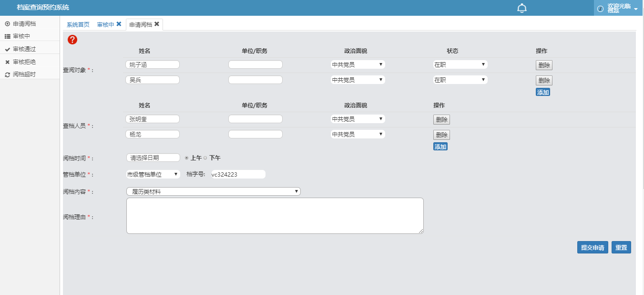Image resolution: width=644 pixels, height=295 pixels.
Task: Click the 审核拒绝 cross icon in sidebar
Action: click(x=7, y=62)
